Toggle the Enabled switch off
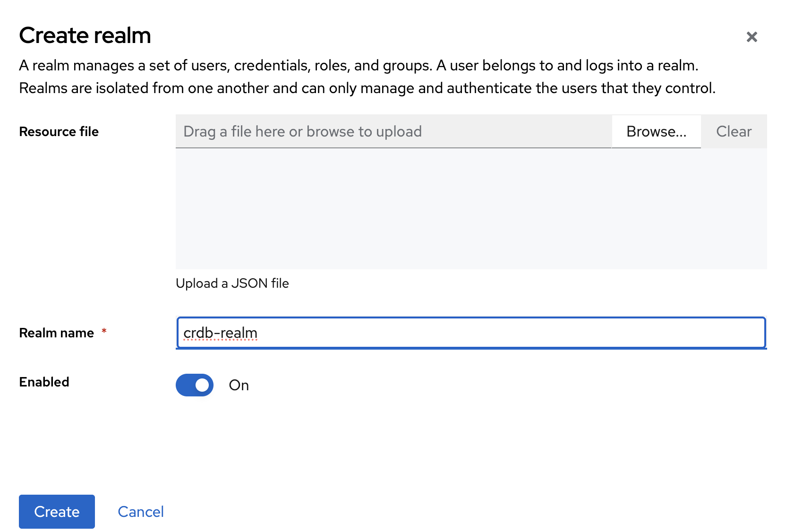The height and width of the screenshot is (532, 786). (195, 385)
